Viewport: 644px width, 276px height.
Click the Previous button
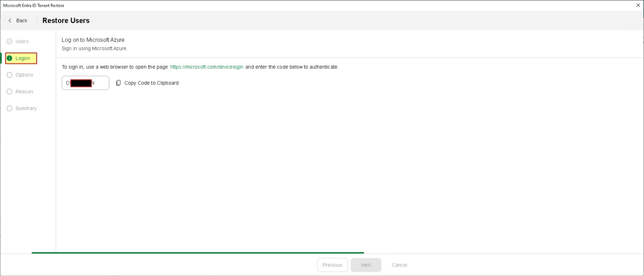pos(332,265)
